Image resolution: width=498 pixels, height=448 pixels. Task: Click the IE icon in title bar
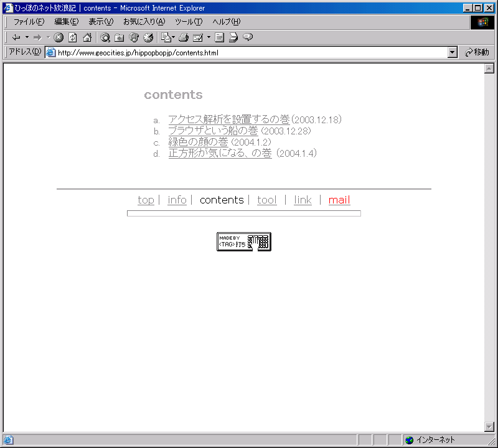[x=8, y=7]
